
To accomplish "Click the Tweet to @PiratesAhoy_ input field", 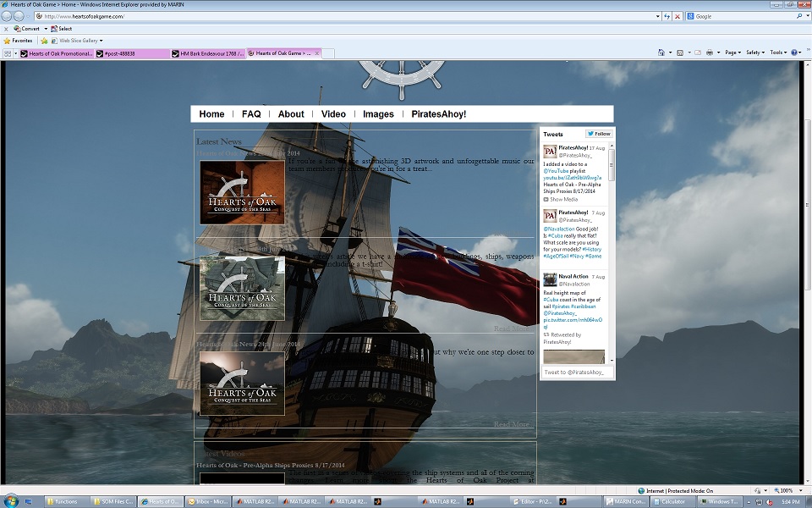I will 577,373.
